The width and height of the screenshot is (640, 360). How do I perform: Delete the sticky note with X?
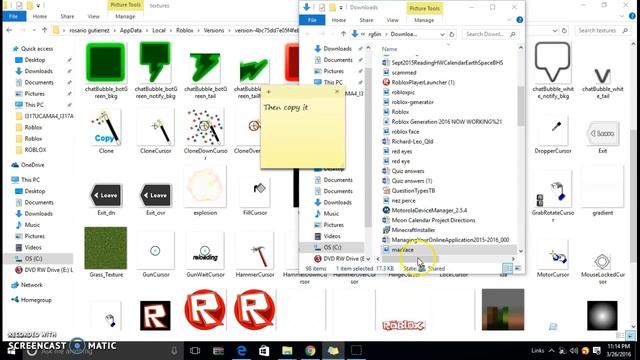[x=337, y=92]
